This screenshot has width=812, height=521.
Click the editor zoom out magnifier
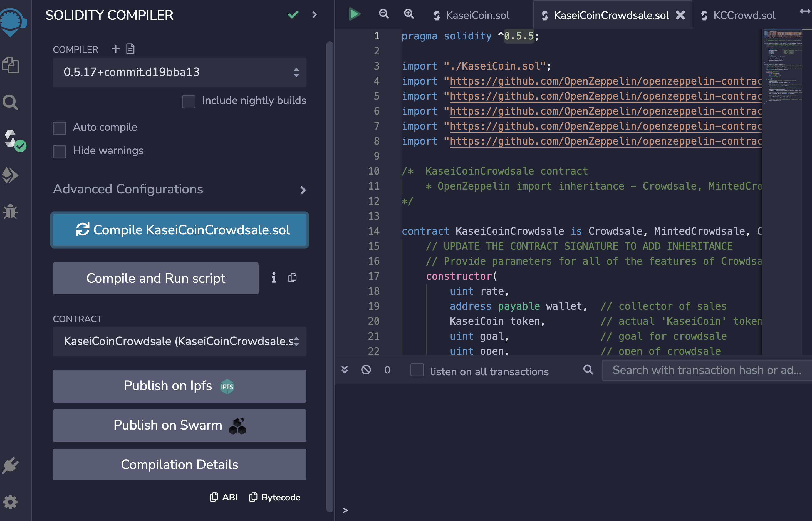[384, 14]
